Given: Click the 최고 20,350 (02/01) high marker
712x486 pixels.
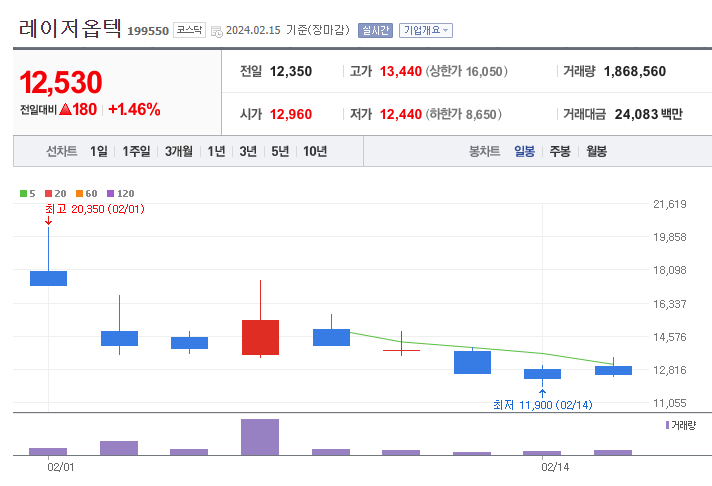Looking at the screenshot, I should pos(95,209).
